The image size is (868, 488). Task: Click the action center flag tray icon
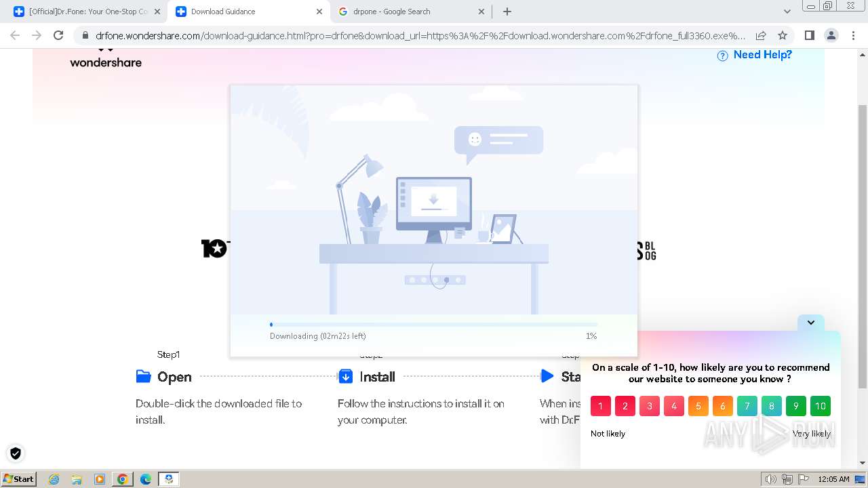click(x=804, y=479)
